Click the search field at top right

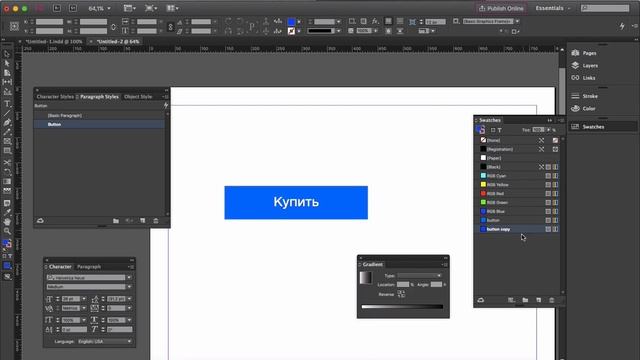(605, 8)
